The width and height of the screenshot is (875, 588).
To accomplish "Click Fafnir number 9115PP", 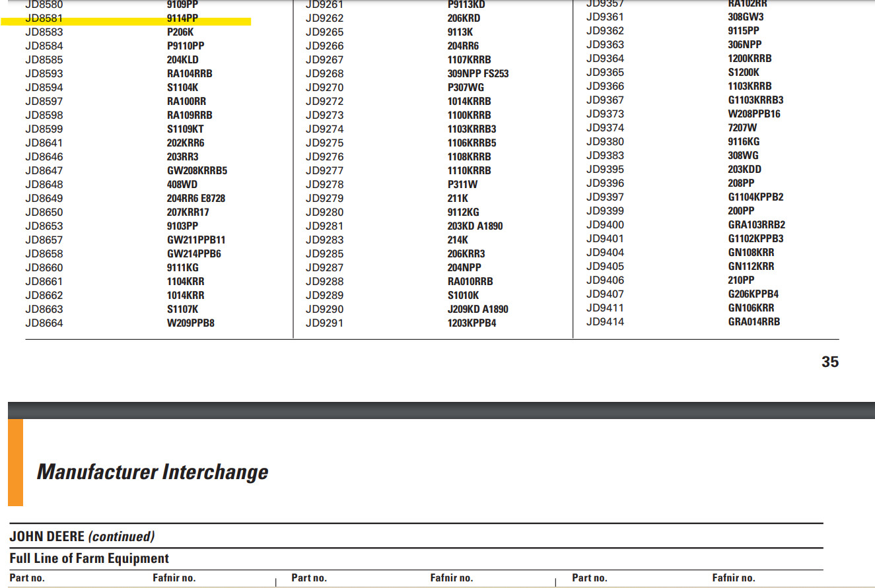I will (744, 31).
